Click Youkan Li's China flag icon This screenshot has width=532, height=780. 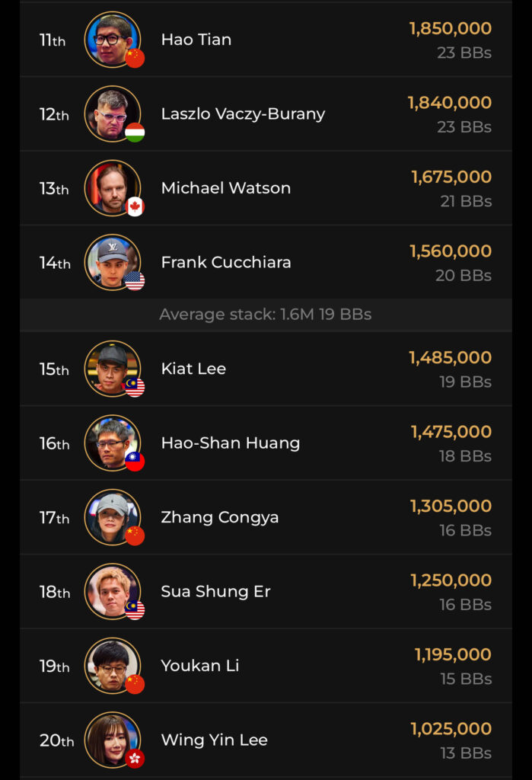click(x=135, y=685)
